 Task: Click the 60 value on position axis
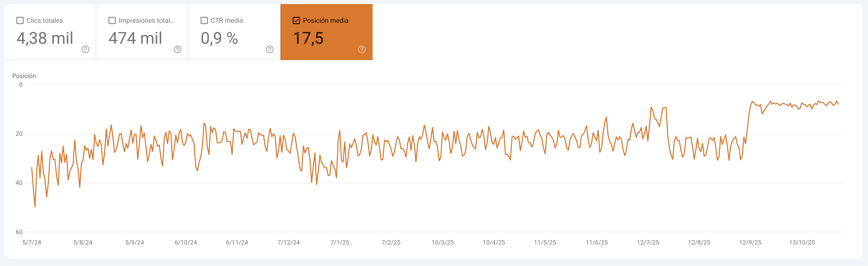pos(19,232)
